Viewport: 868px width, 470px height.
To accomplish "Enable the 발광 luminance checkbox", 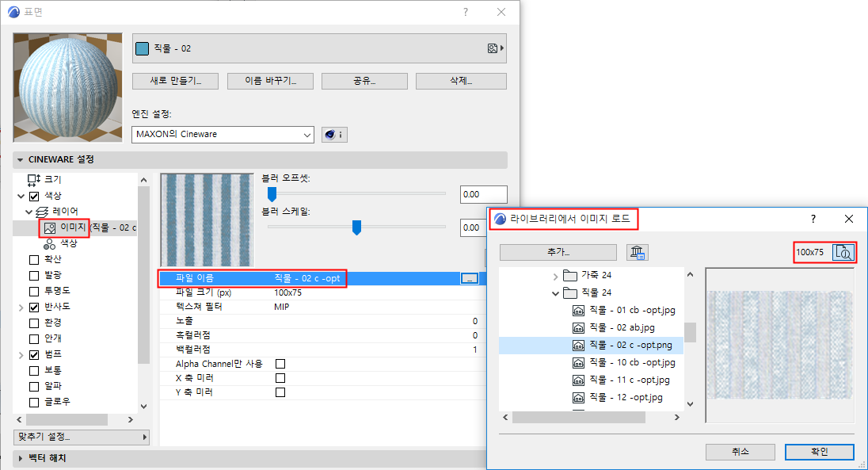I will (x=34, y=276).
